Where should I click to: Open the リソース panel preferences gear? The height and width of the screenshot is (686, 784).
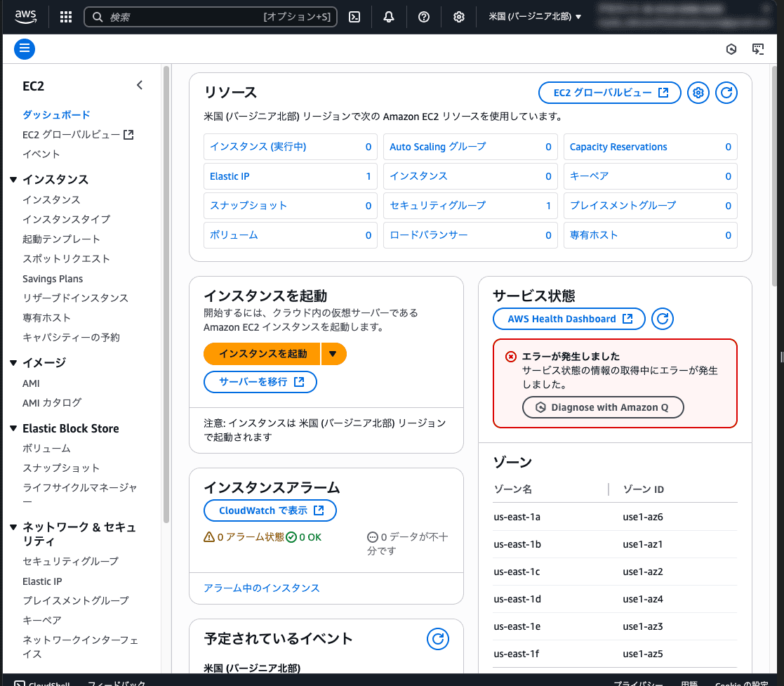coord(698,92)
